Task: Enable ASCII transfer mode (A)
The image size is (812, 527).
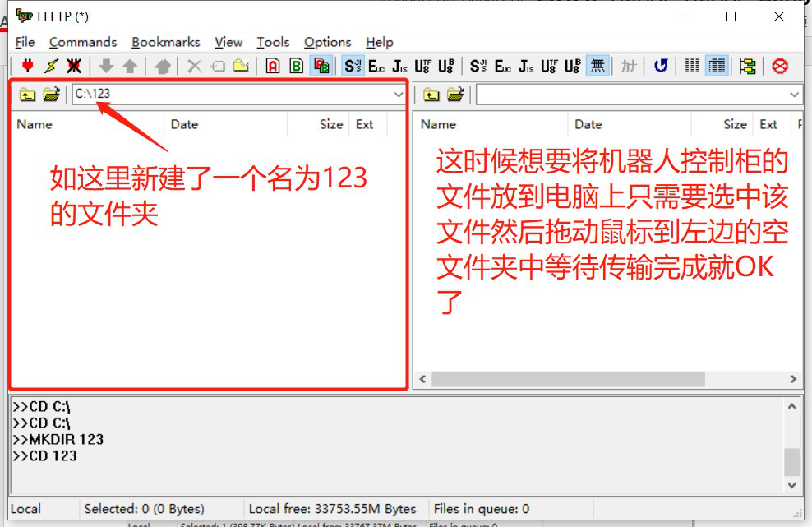Action: (x=273, y=66)
